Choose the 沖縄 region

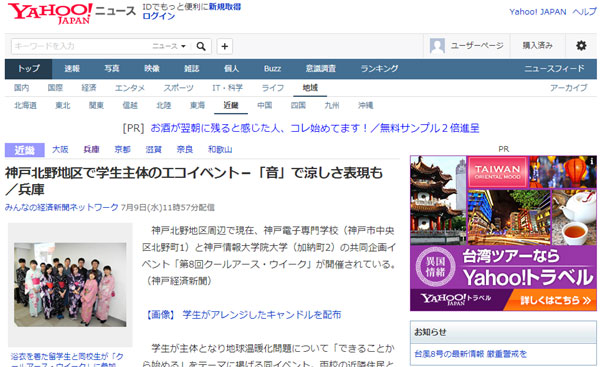coord(366,105)
